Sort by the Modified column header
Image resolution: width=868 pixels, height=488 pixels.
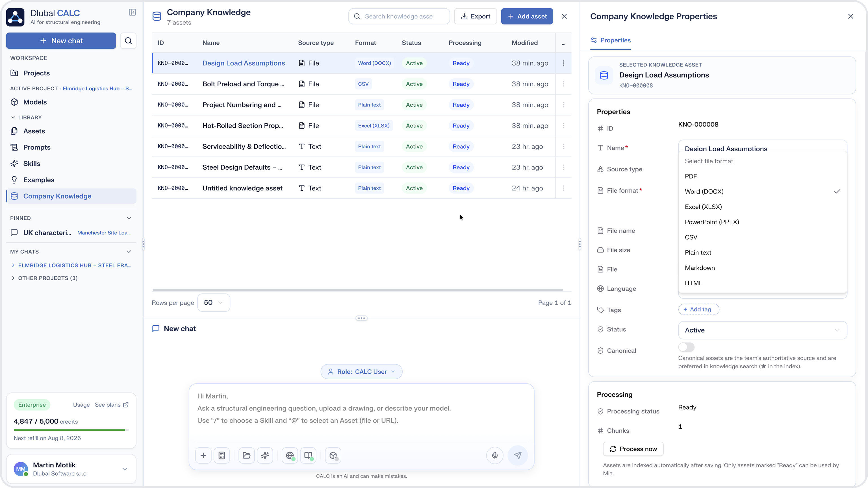click(x=525, y=43)
